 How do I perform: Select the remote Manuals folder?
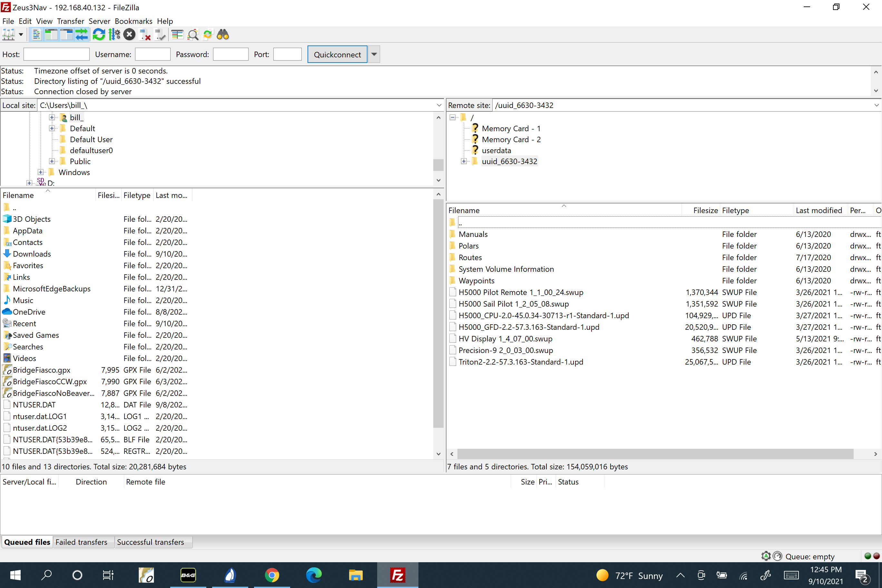coord(473,234)
